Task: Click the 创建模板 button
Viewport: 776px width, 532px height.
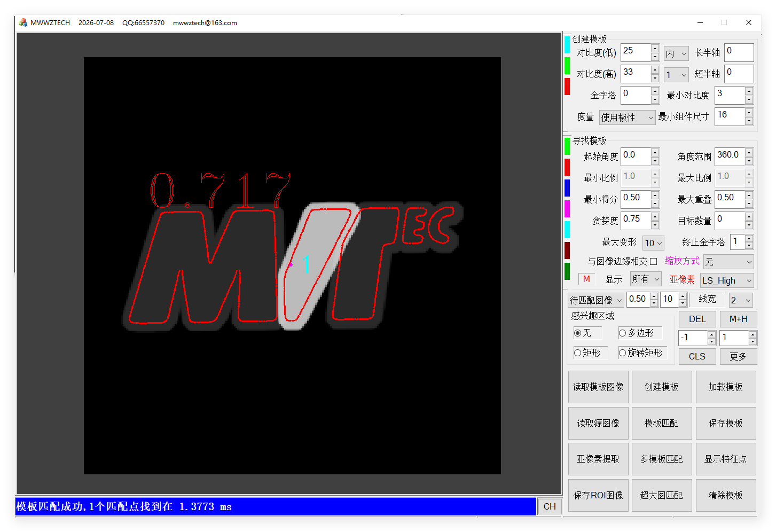Action: [662, 387]
